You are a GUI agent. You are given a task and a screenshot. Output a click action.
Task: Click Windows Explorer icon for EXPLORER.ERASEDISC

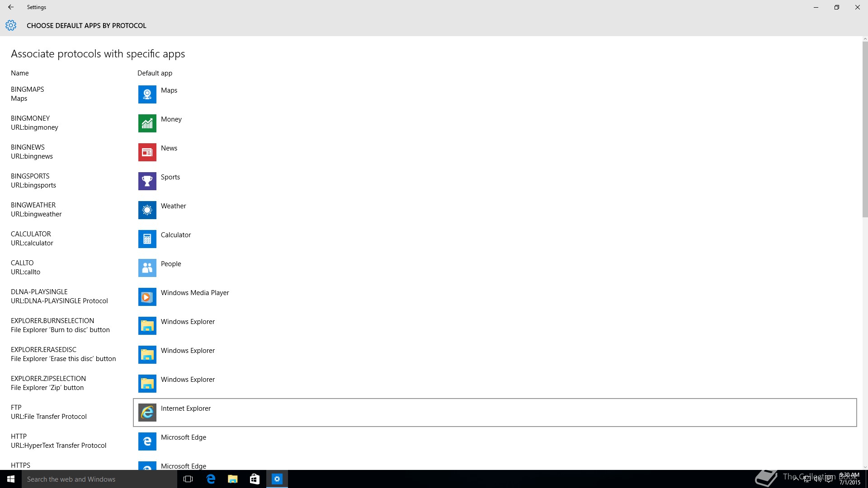click(147, 355)
